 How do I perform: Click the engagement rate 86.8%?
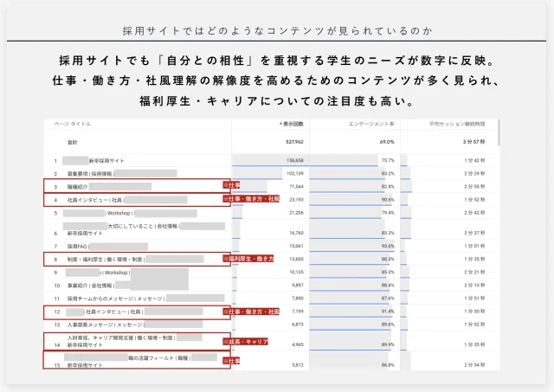click(x=388, y=365)
